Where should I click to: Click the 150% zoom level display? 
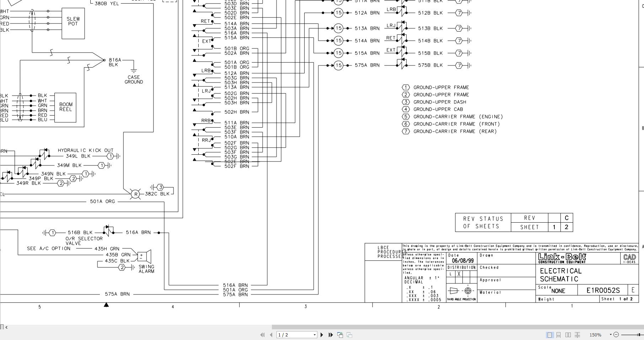[595, 335]
